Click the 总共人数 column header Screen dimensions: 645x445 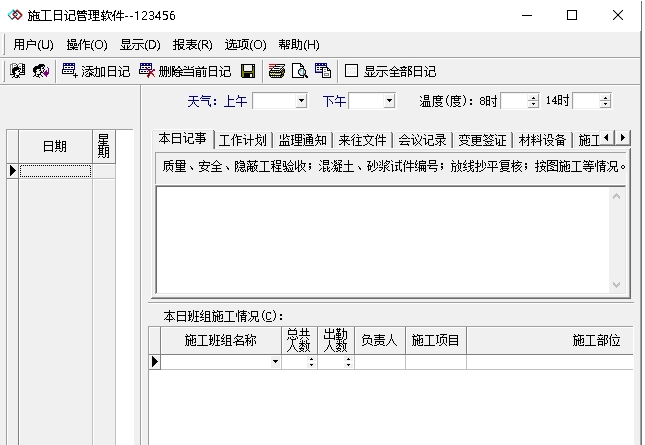299,340
